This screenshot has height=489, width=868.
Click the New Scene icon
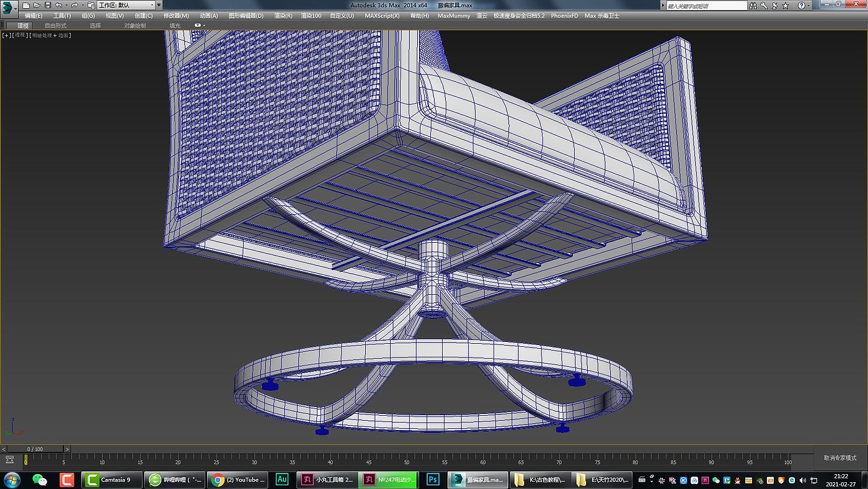click(26, 6)
